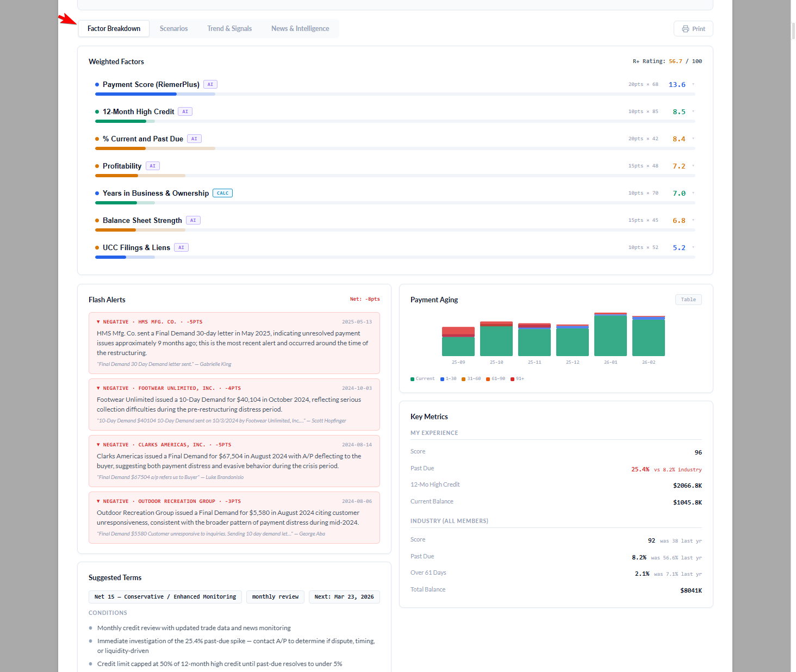Click the negative alert marker on the Clarks Americas alert
Viewport: 796px width, 672px height.
pyautogui.click(x=98, y=444)
